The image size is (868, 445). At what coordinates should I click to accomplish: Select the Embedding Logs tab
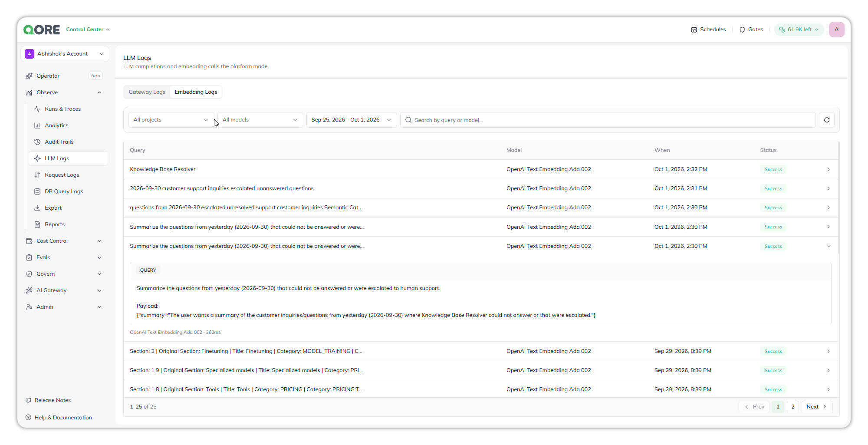196,92
